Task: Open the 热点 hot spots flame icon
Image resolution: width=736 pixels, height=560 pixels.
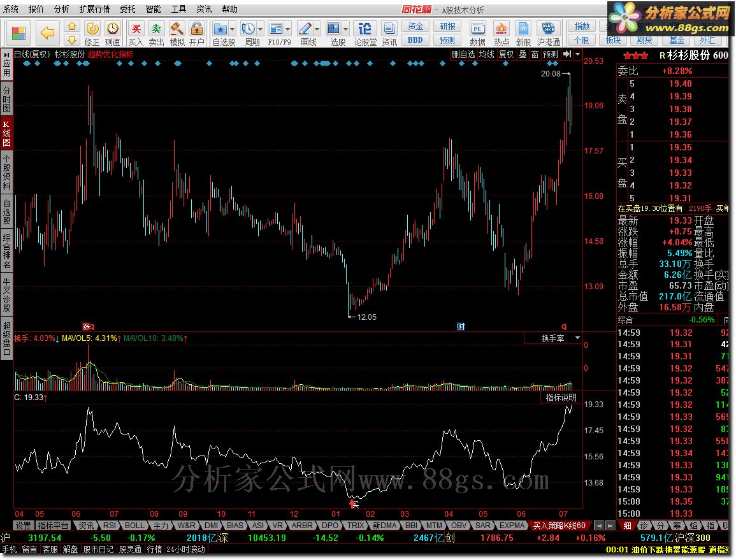Action: (501, 34)
